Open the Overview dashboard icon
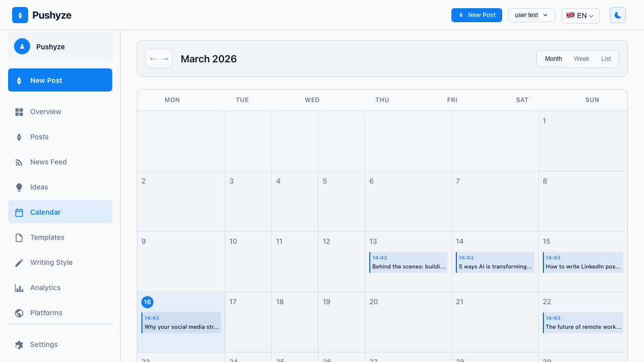 (19, 112)
